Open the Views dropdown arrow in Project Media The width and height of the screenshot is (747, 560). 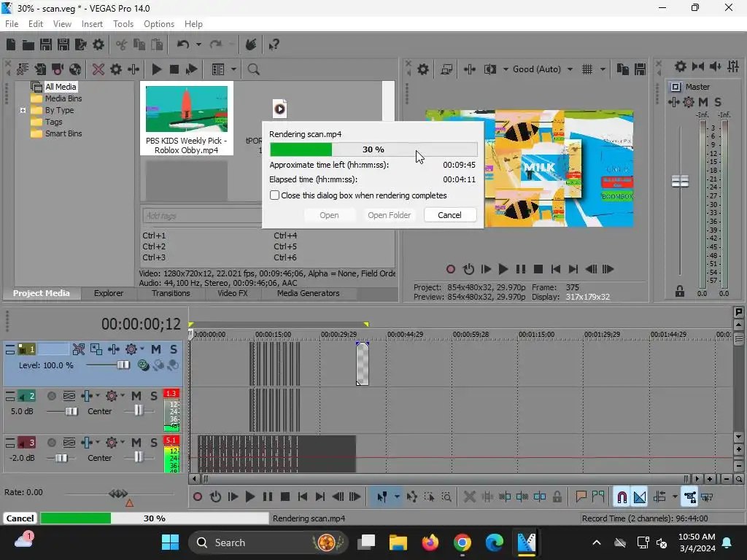pos(233,69)
